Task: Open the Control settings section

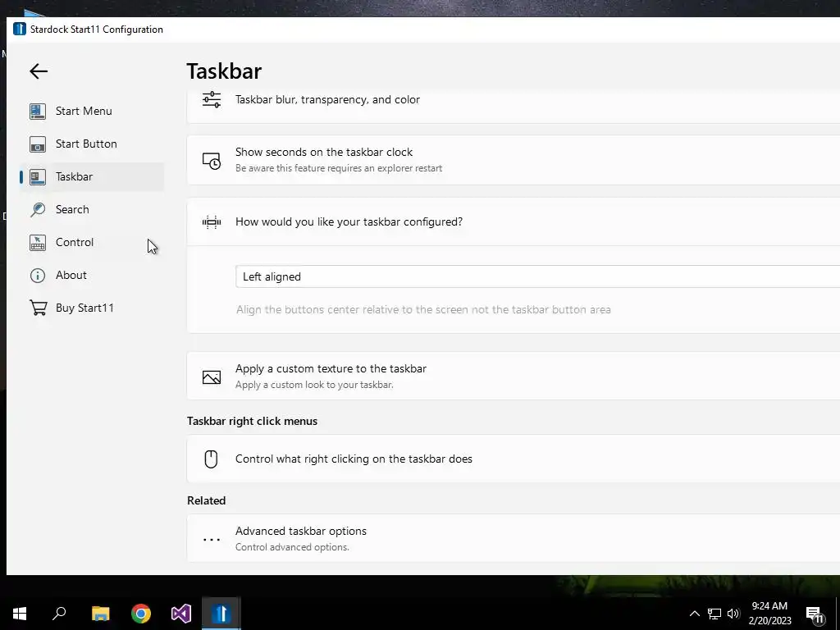Action: click(x=92, y=242)
